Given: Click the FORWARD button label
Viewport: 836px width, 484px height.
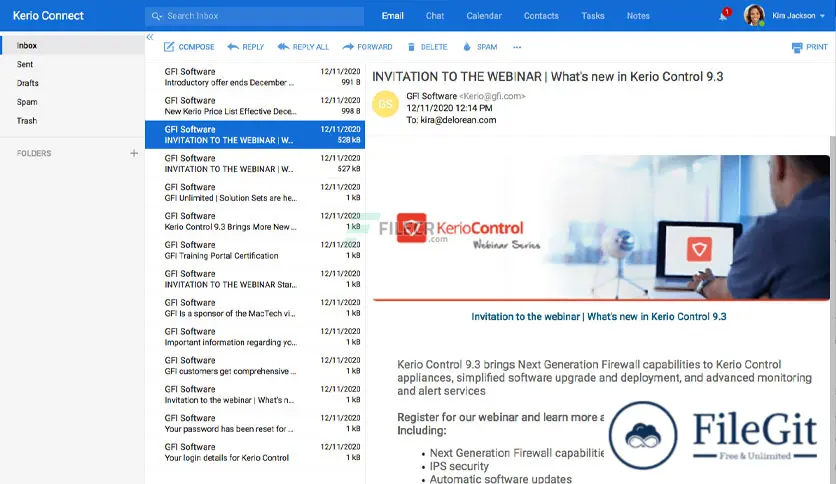Looking at the screenshot, I should pyautogui.click(x=375, y=47).
